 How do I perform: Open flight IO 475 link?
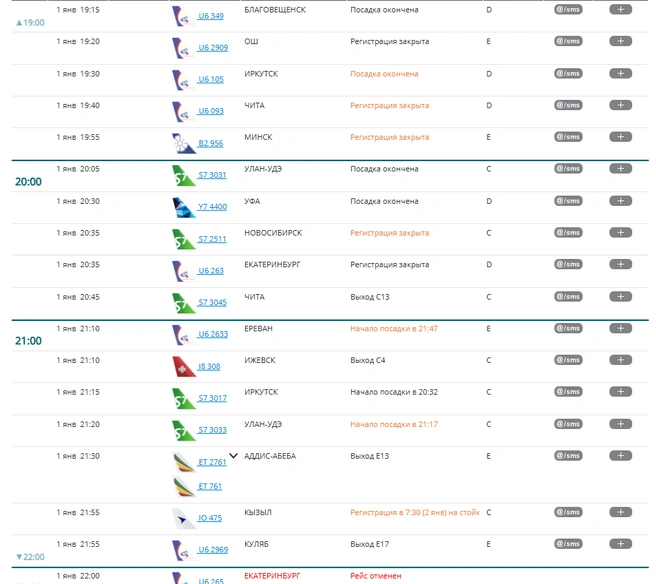(x=210, y=518)
